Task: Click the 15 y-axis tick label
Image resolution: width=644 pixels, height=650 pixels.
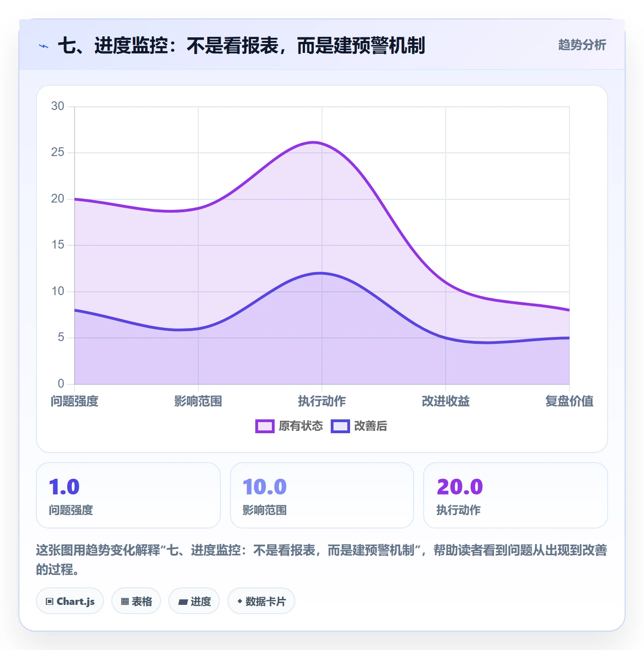Action: (57, 245)
